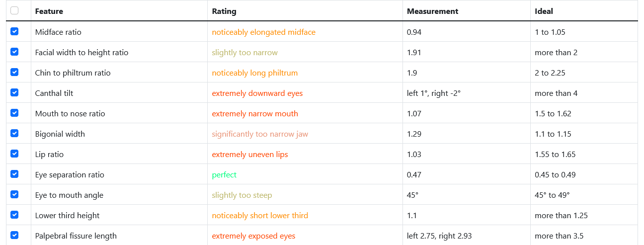Click the Rating column header

click(x=224, y=11)
